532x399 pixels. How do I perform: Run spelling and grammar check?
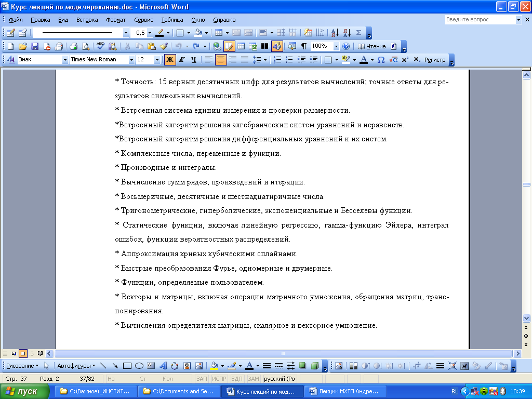(100, 46)
